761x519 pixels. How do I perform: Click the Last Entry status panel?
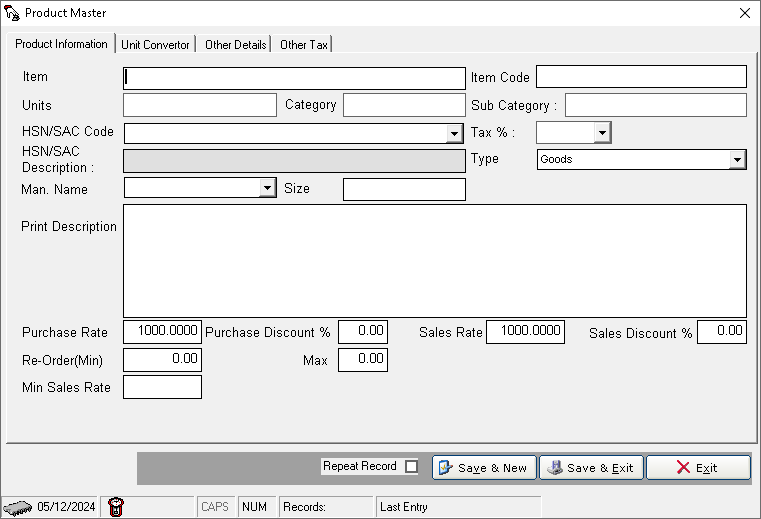point(458,507)
